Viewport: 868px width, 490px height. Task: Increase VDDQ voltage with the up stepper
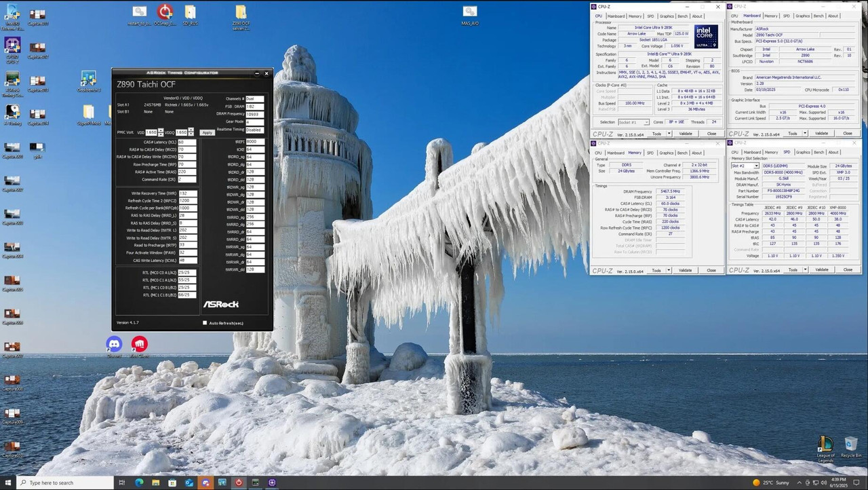pos(191,130)
